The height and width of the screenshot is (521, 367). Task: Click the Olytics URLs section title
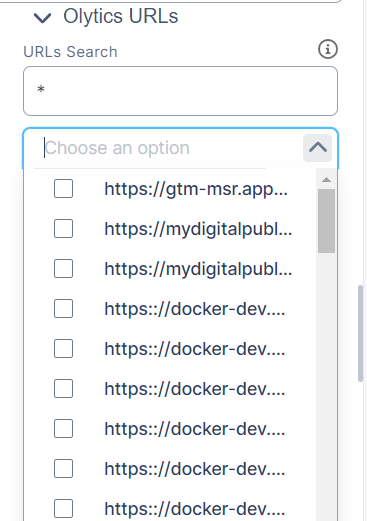[x=121, y=16]
